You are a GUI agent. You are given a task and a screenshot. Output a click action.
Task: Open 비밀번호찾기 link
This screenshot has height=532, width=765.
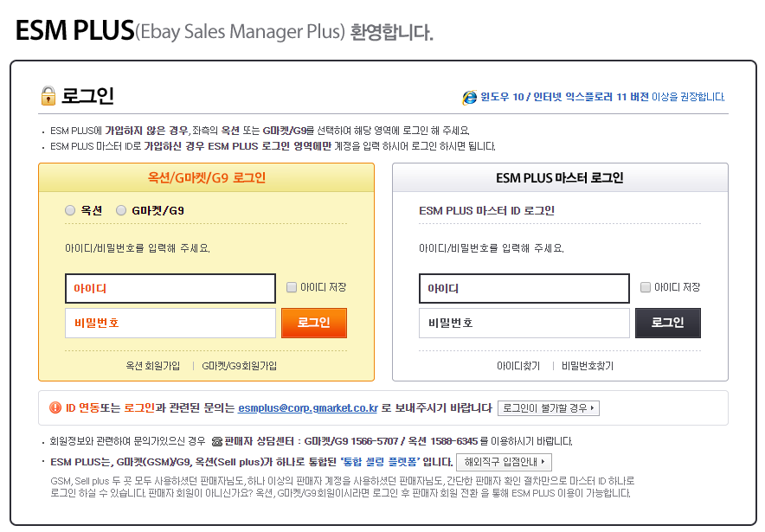588,366
